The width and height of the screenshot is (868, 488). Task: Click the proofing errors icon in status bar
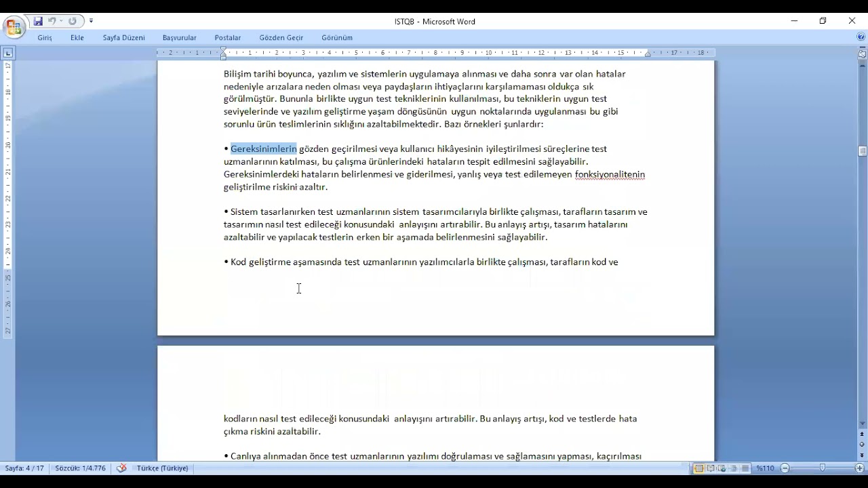(121, 468)
